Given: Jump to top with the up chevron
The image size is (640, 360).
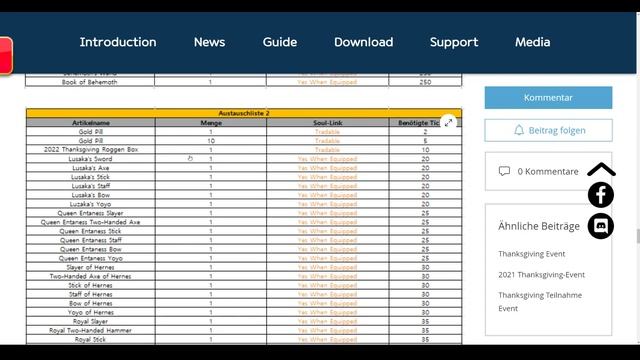Looking at the screenshot, I should coord(601,169).
